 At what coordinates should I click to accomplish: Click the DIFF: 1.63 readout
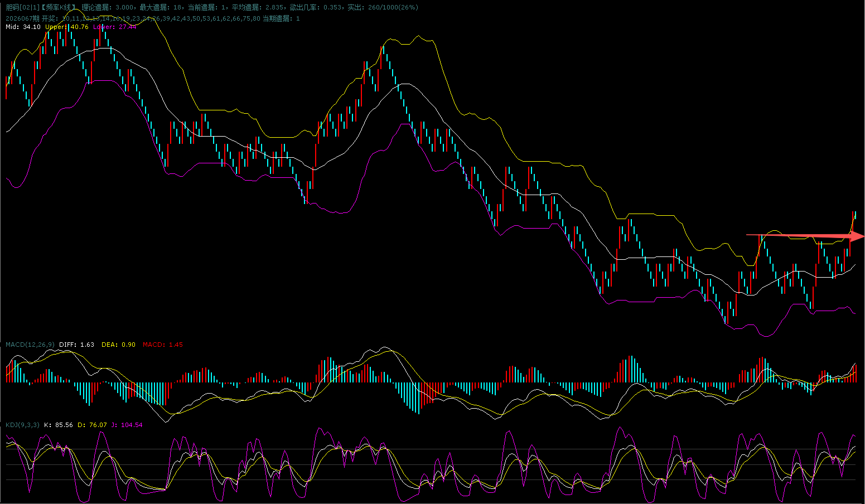(x=76, y=345)
